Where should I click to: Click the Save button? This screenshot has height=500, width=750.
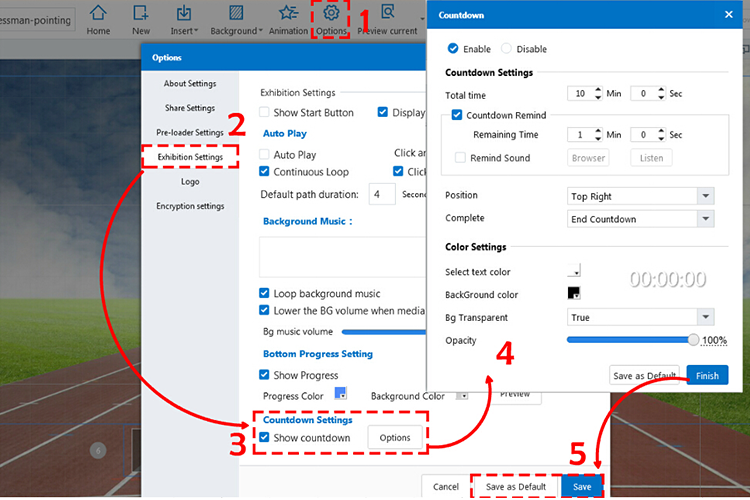(582, 487)
